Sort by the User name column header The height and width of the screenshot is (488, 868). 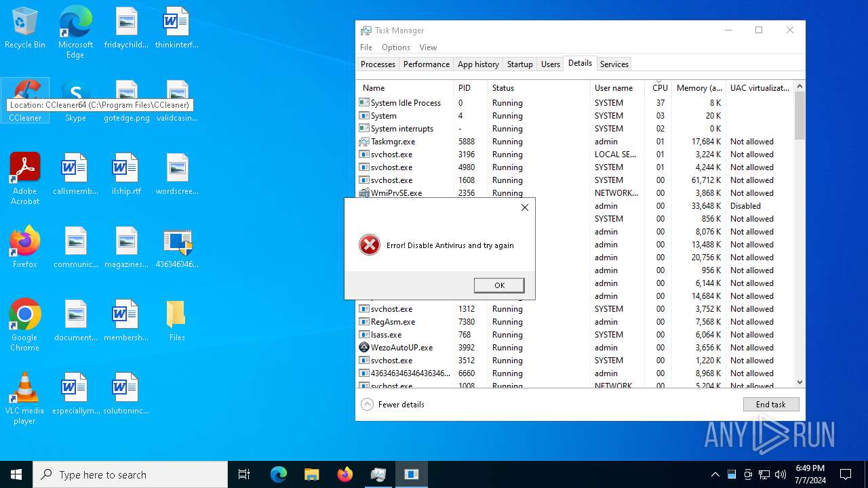[618, 88]
